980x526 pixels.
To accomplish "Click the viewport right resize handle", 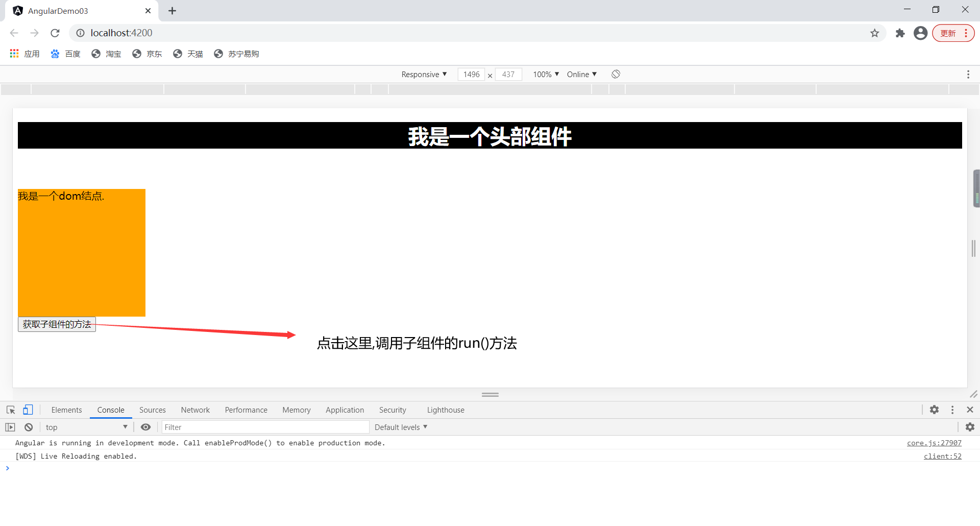I will click(973, 248).
